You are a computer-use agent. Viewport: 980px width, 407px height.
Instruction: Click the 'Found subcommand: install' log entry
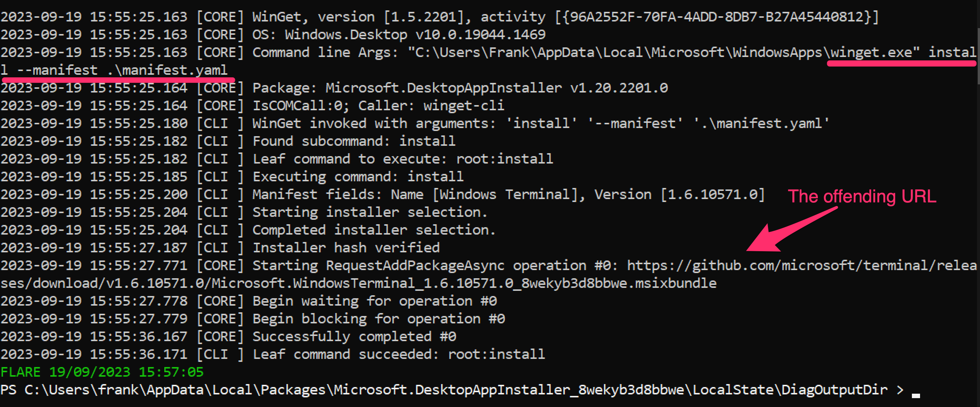click(354, 141)
